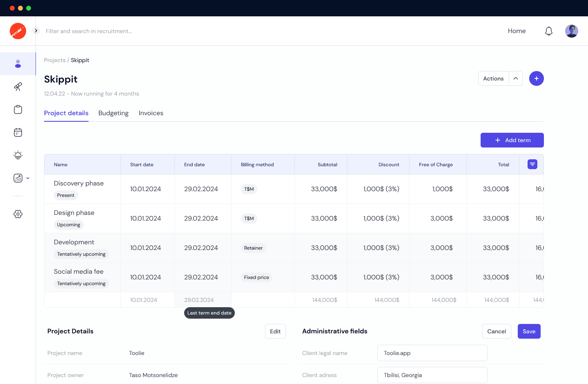Click the clipboard icon in the sidebar

(18, 109)
